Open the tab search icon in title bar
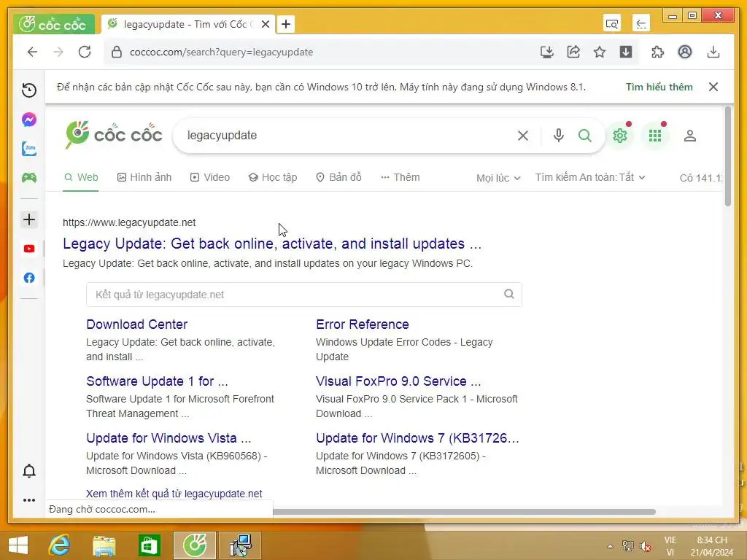Screen dimensions: 747x560 (x=612, y=23)
